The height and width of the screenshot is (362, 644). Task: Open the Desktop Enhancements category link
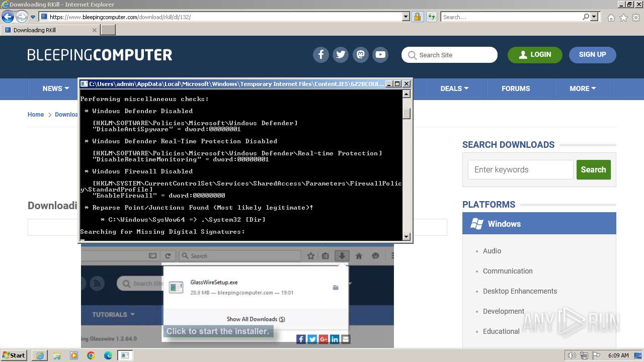coord(520,291)
